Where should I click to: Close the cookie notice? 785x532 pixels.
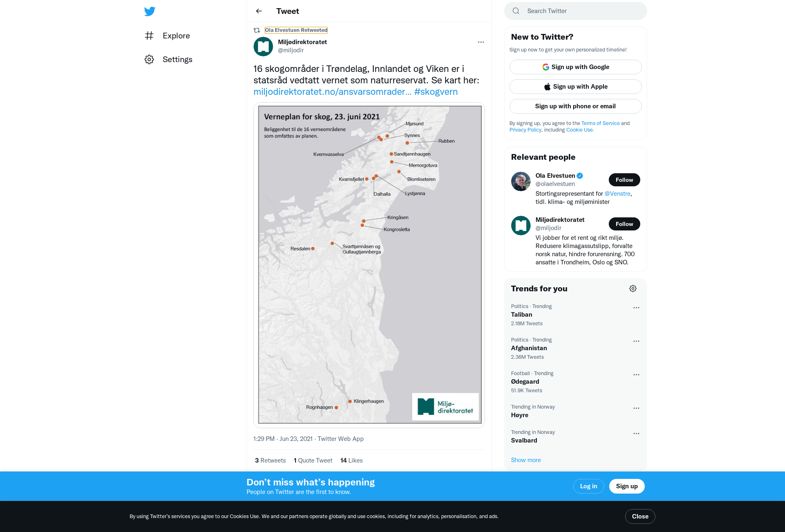(x=640, y=516)
